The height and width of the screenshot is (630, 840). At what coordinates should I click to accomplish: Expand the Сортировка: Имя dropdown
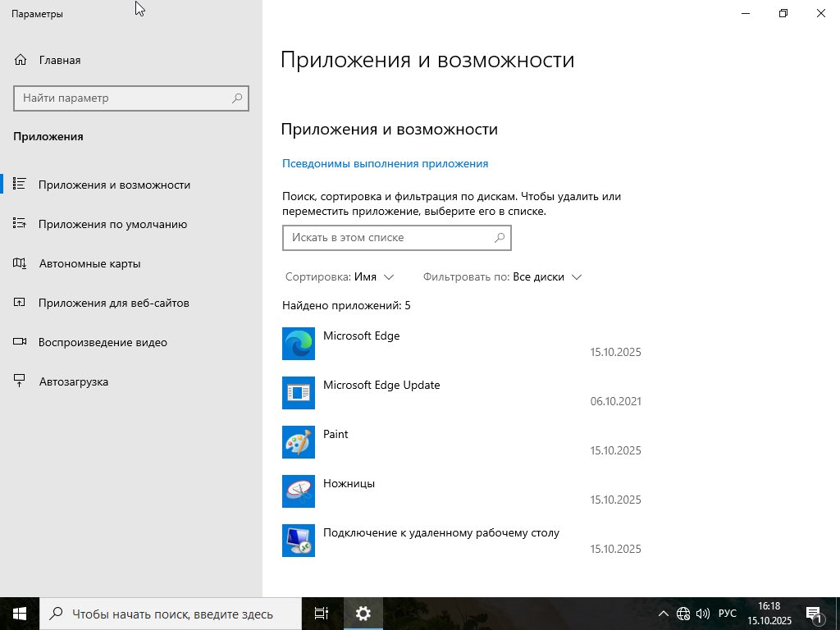click(340, 277)
